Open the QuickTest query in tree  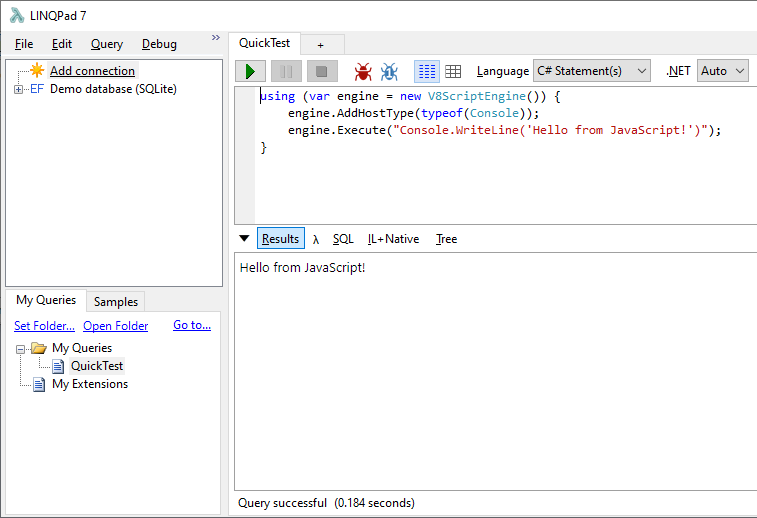[x=97, y=366]
